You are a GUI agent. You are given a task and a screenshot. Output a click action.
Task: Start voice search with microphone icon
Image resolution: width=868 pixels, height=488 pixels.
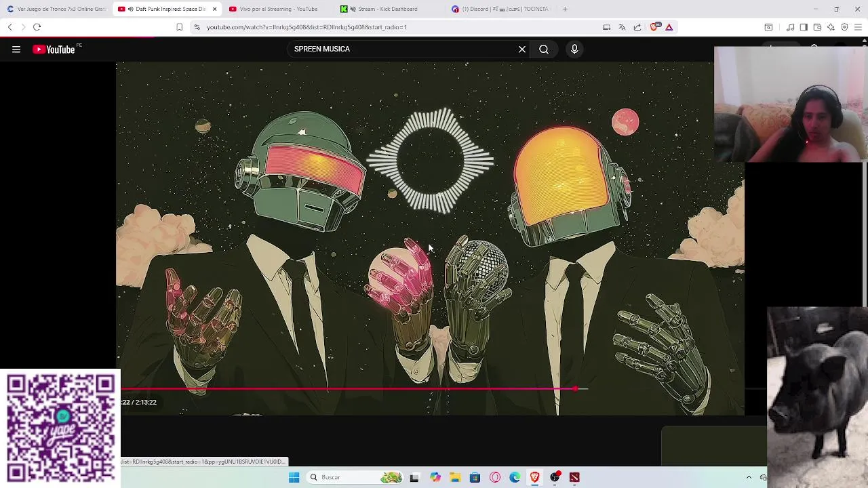574,49
